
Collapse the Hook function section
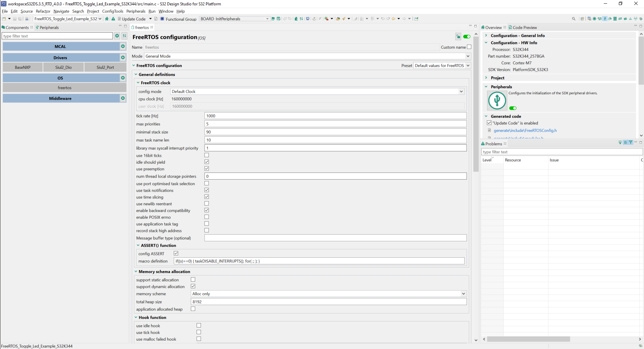coord(136,317)
